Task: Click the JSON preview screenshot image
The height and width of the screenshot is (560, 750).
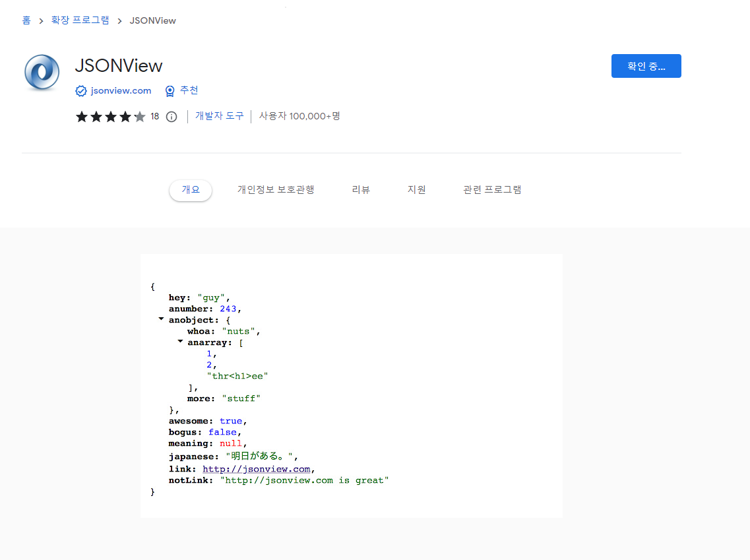Action: [352, 386]
